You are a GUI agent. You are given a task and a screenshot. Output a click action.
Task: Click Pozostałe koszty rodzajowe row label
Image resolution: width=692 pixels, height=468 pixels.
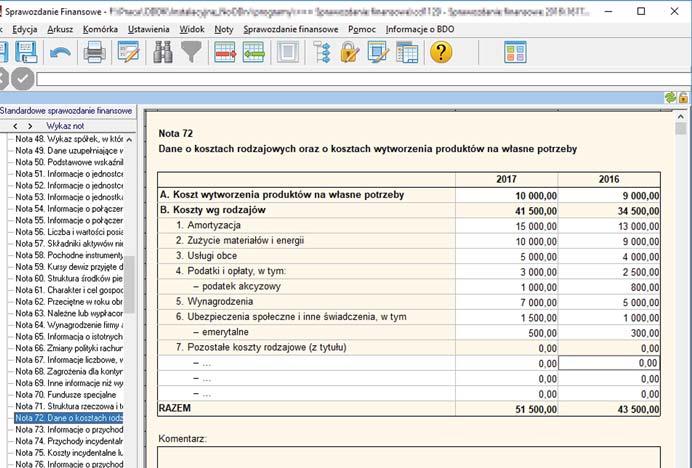pyautogui.click(x=261, y=347)
